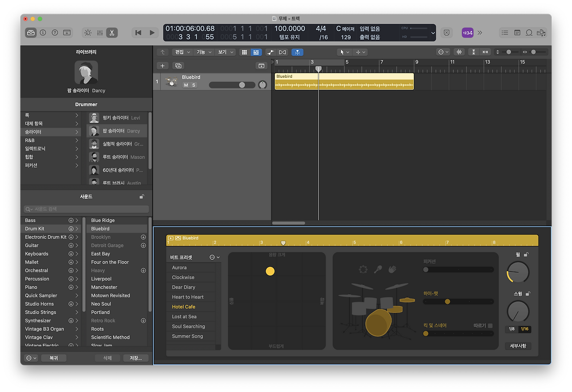Enable the 따르기 checkbox

coord(490,326)
